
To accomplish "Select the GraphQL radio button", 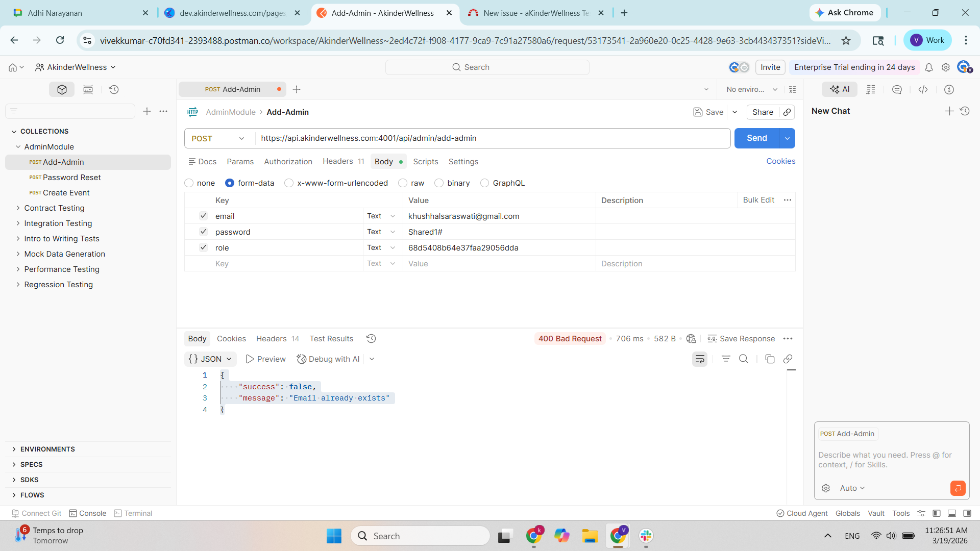I will coord(484,183).
